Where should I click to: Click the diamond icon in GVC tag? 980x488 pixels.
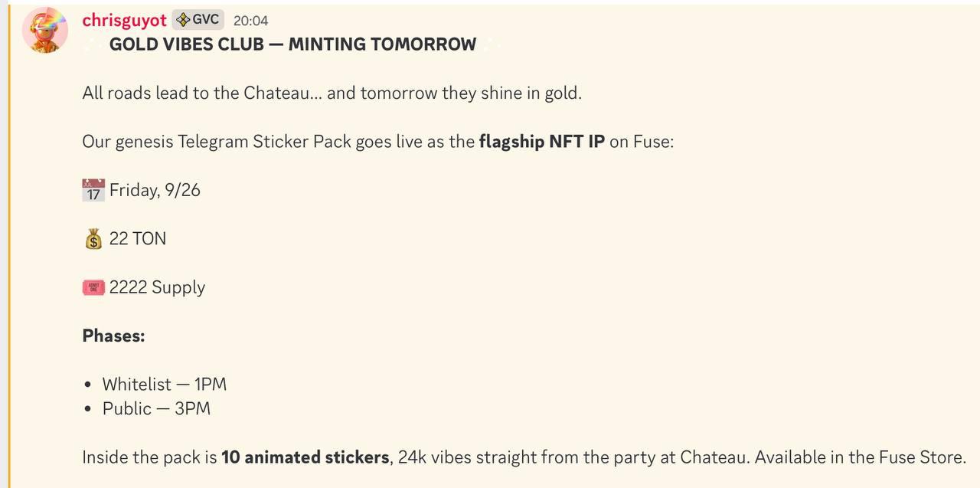click(183, 20)
